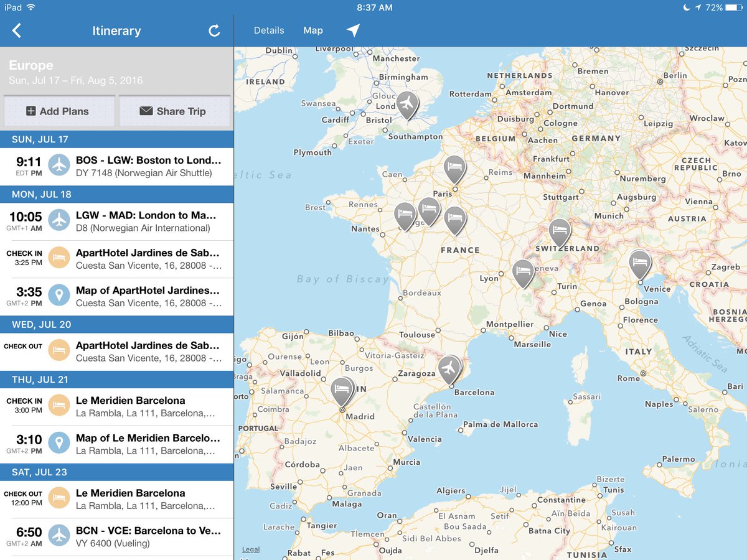Select the WED, JUL 20 date header
The image size is (747, 560).
point(116,324)
